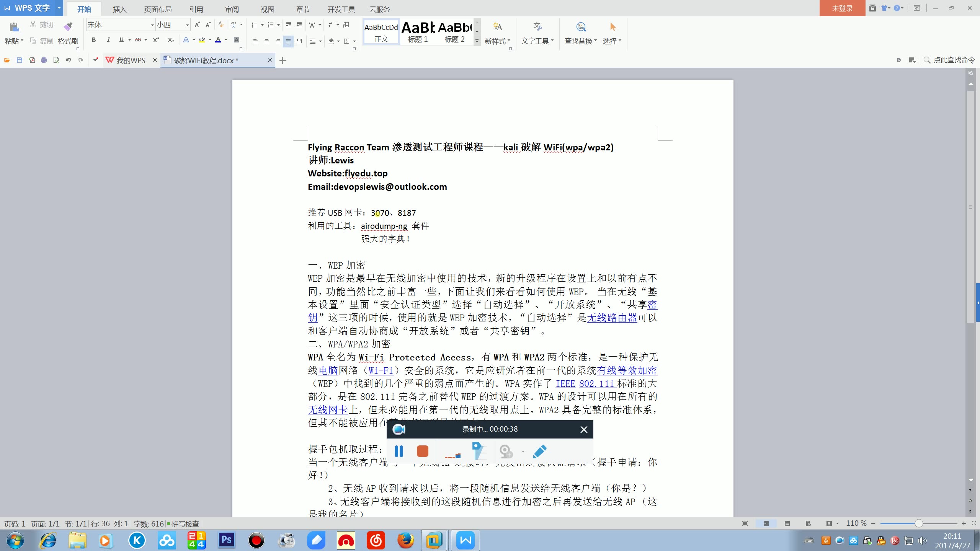Open the 无线路由器 hyperlink in document
Screen dimensions: 980x551
pyautogui.click(x=612, y=318)
